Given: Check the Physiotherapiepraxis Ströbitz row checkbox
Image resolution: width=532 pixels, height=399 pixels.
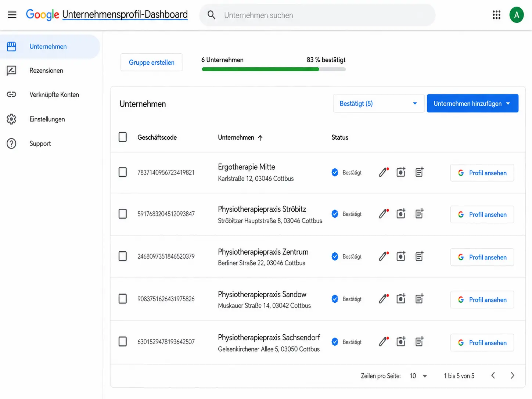Looking at the screenshot, I should (x=123, y=214).
